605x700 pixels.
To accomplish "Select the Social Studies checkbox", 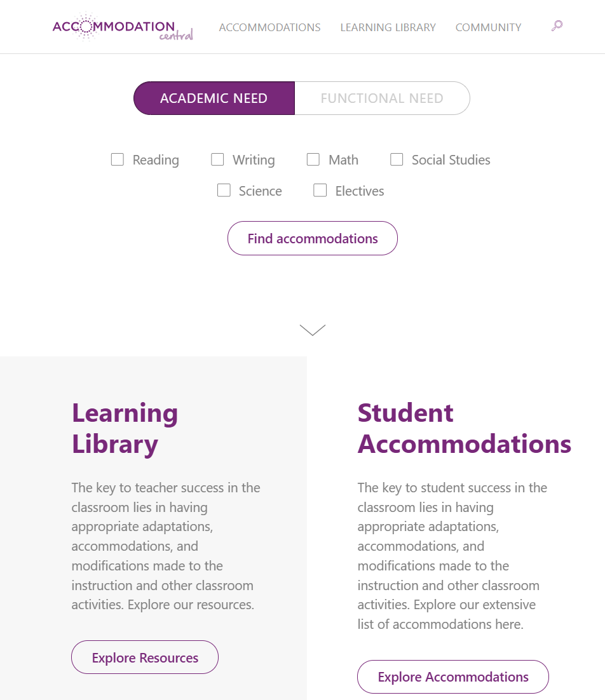I will click(397, 159).
